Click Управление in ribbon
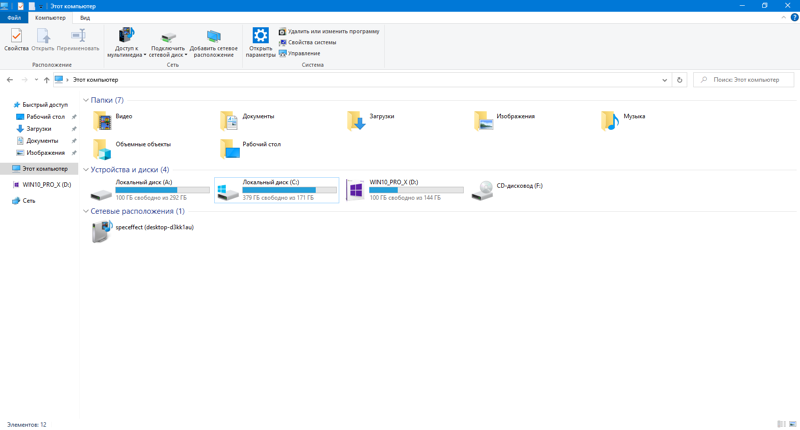The height and width of the screenshot is (430, 800). click(x=299, y=54)
